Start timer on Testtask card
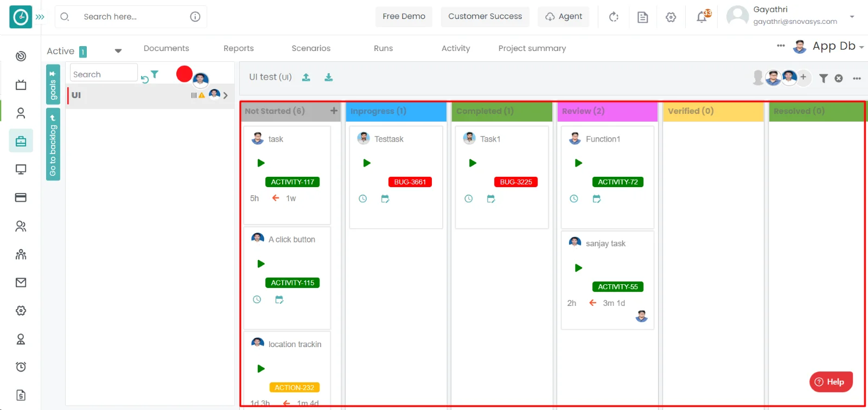The height and width of the screenshot is (410, 868). coord(367,163)
